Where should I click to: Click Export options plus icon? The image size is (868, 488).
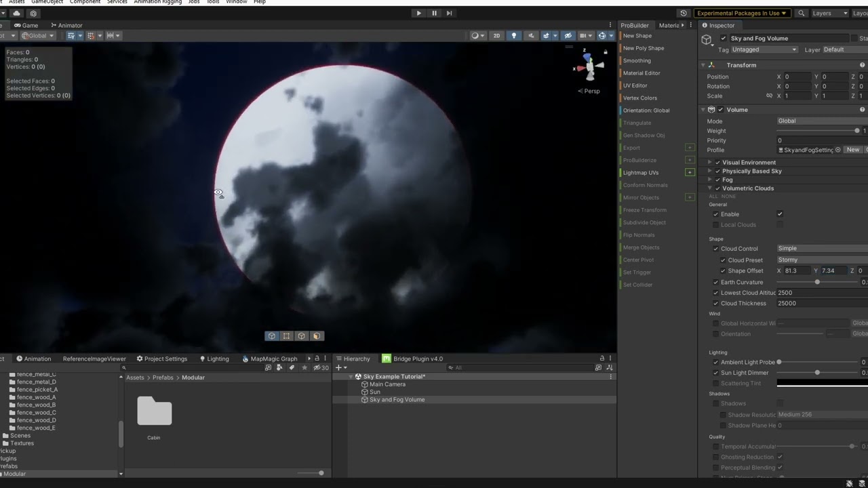(690, 148)
